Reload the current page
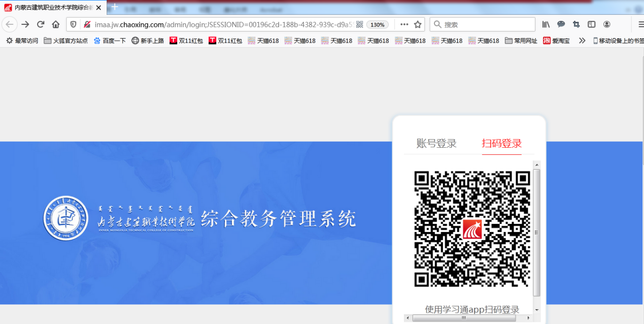The height and width of the screenshot is (324, 644). click(x=41, y=24)
